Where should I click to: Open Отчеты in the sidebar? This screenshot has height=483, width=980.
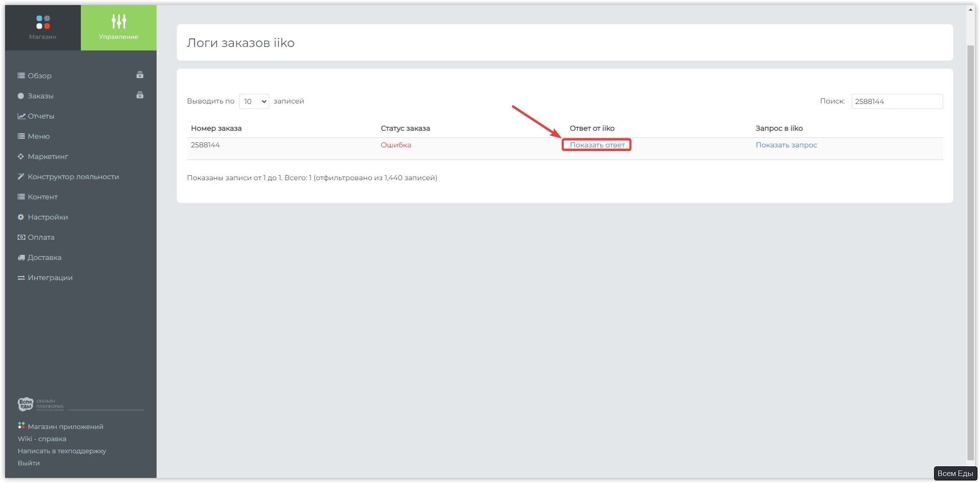(x=41, y=116)
